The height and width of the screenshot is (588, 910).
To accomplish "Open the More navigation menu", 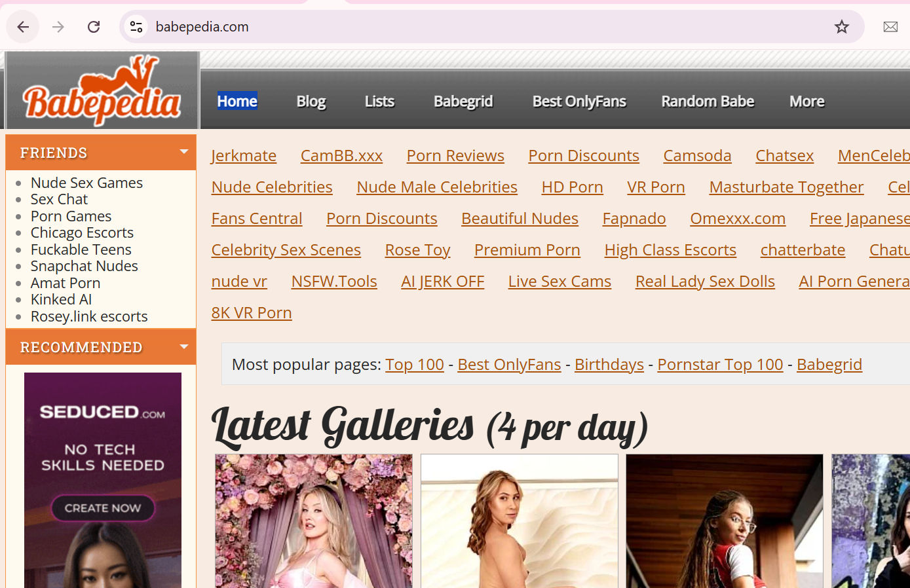I will point(806,101).
